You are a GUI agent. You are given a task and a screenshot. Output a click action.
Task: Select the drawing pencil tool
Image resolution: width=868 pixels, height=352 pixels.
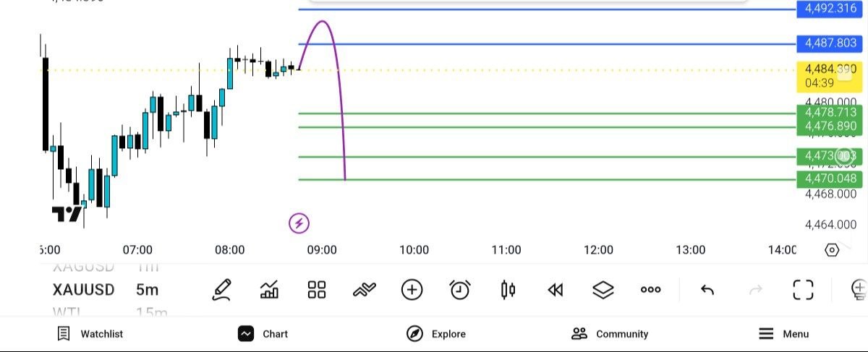[222, 290]
